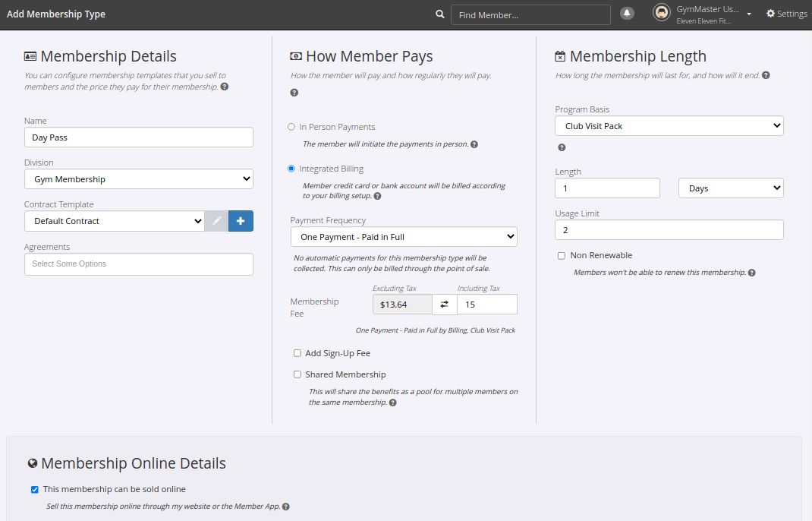This screenshot has width=812, height=521.
Task: Click the Excluding Tax $13.64 field
Action: point(402,305)
